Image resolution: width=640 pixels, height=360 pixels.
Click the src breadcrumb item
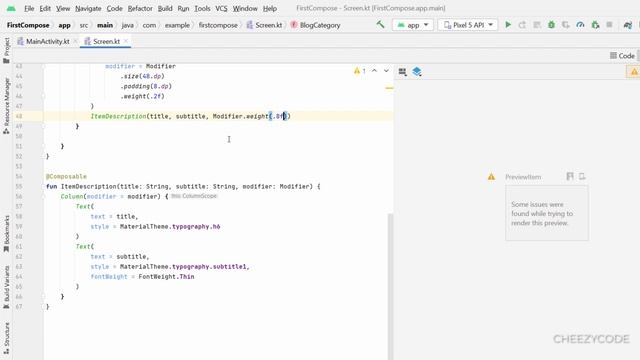84,25
